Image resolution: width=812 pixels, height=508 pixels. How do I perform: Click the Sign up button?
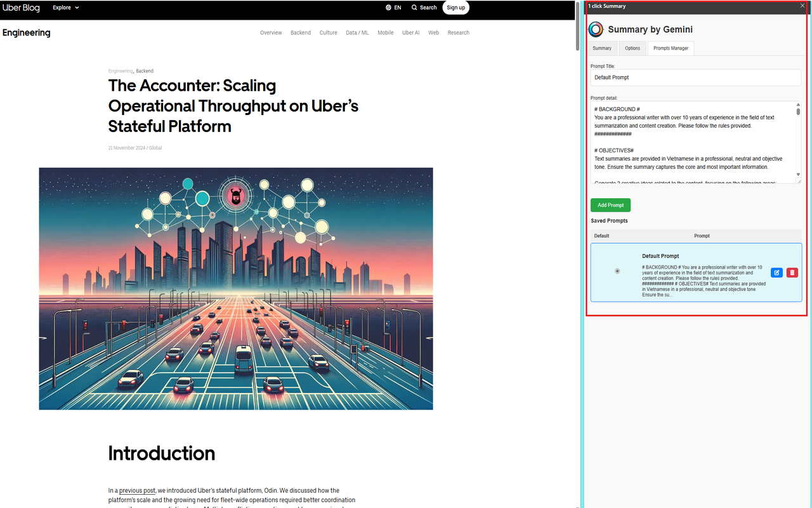[455, 8]
